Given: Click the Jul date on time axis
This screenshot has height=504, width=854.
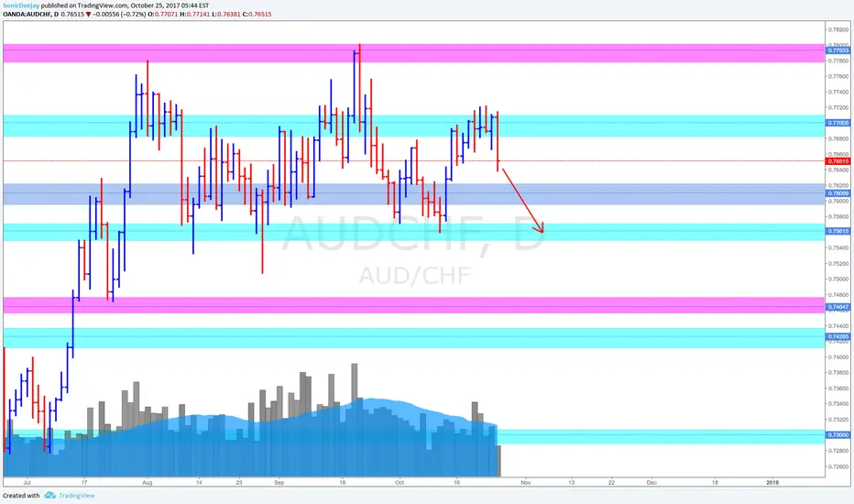Looking at the screenshot, I should [x=27, y=483].
